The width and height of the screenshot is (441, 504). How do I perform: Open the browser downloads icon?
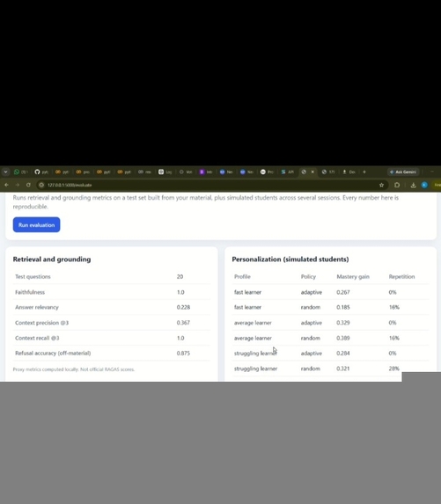coord(413,185)
